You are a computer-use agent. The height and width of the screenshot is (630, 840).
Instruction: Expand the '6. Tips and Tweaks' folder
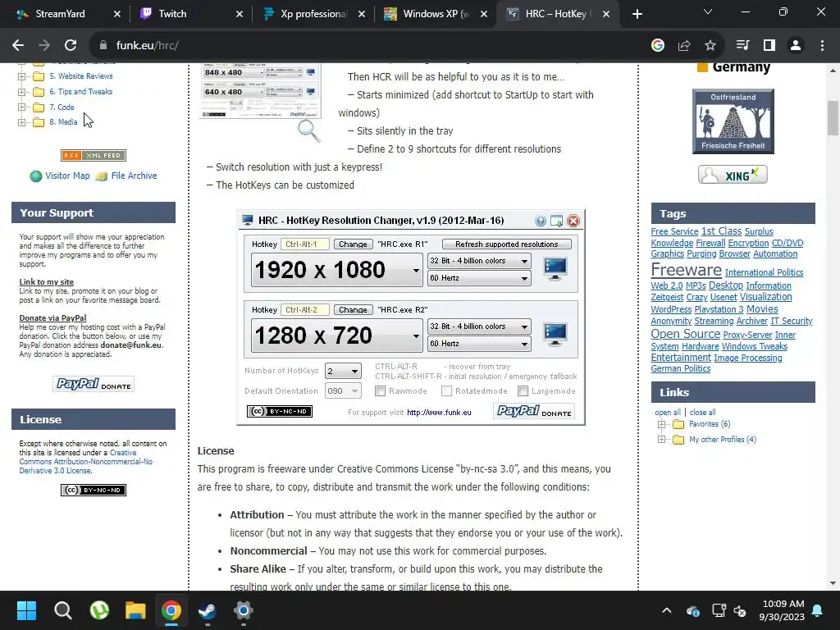(x=21, y=92)
